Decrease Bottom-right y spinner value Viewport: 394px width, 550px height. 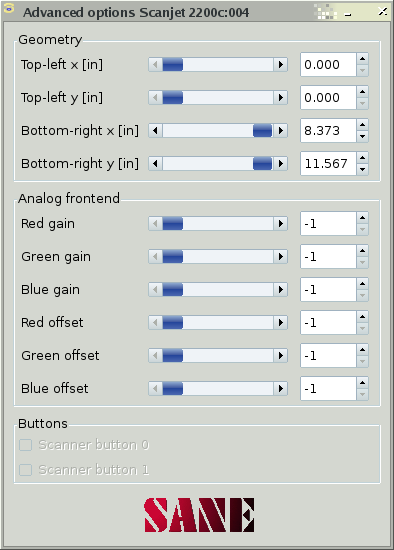click(x=362, y=169)
